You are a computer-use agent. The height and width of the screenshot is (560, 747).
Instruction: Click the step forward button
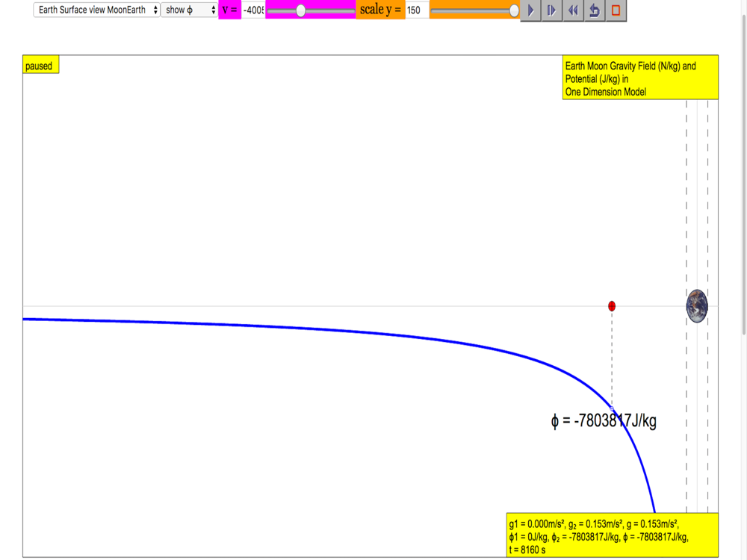tap(551, 10)
